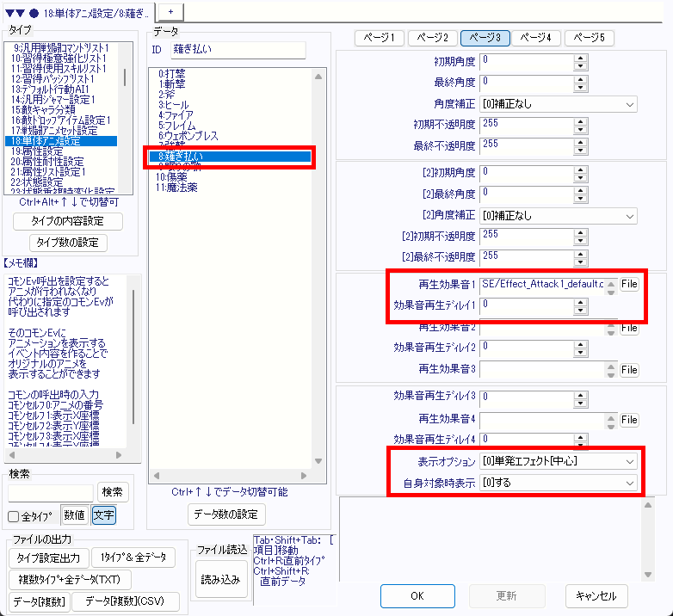The width and height of the screenshot is (673, 616).
Task: Click the OK button
Action: (x=417, y=595)
